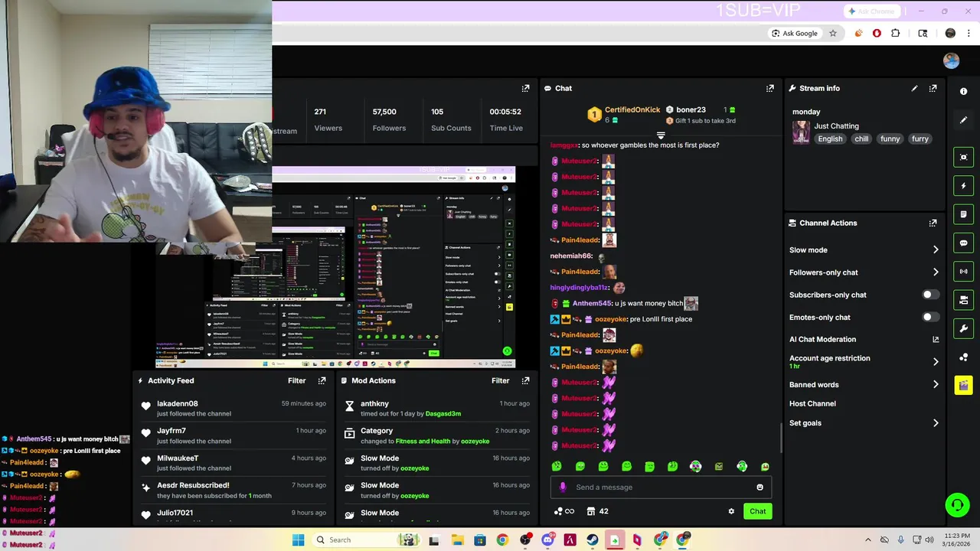Open emoji picker in message box

[759, 487]
